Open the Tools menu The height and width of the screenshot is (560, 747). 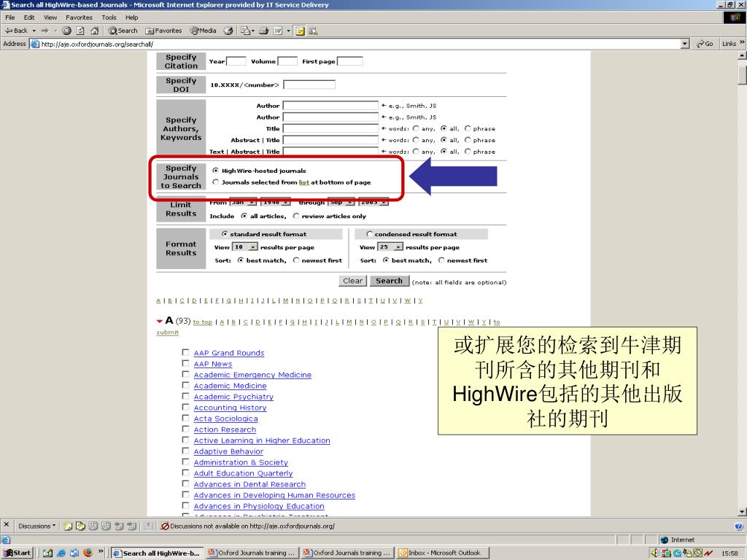click(109, 17)
